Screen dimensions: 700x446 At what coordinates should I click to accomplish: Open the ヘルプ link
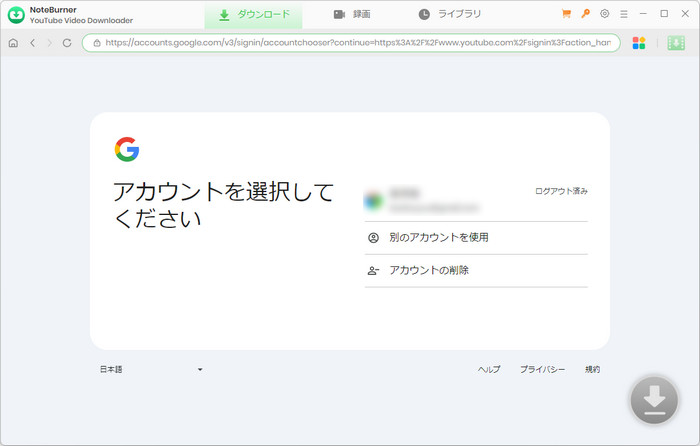click(x=489, y=369)
